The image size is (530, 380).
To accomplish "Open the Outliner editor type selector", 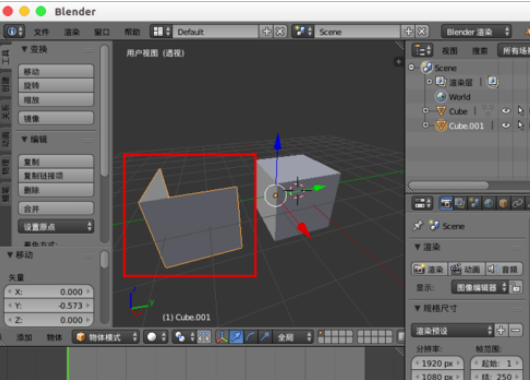I will [422, 50].
